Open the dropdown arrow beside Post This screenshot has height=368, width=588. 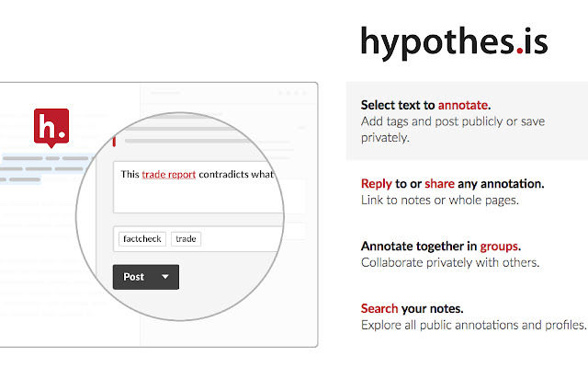click(165, 277)
